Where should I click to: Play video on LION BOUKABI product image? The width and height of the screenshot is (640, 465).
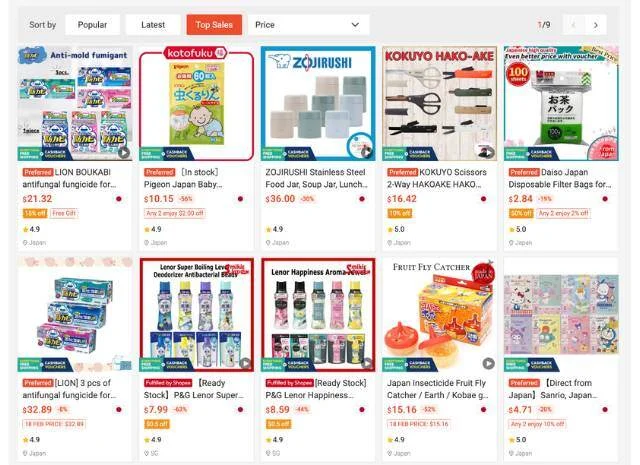click(124, 153)
